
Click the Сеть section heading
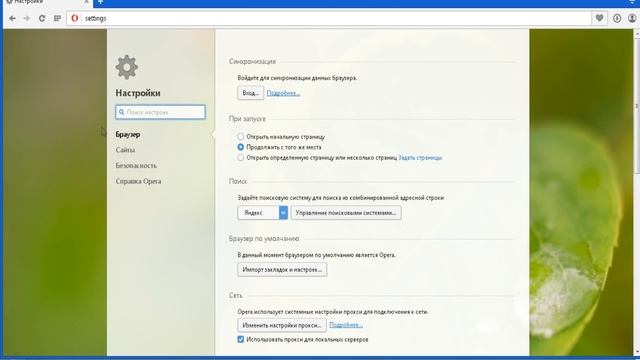236,295
